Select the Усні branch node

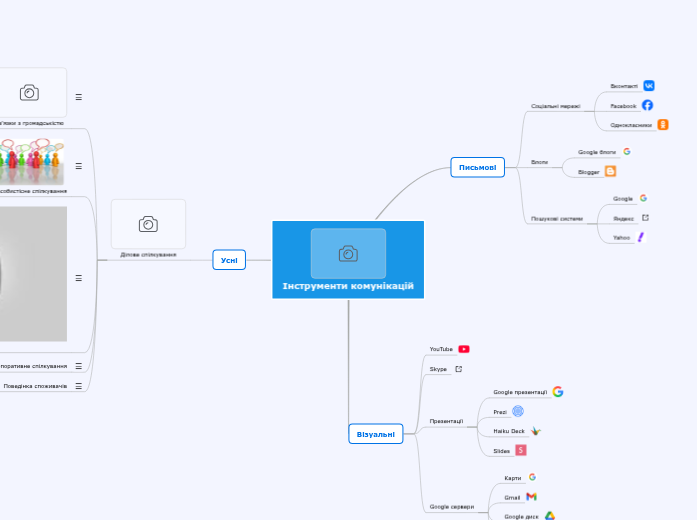coord(229,260)
